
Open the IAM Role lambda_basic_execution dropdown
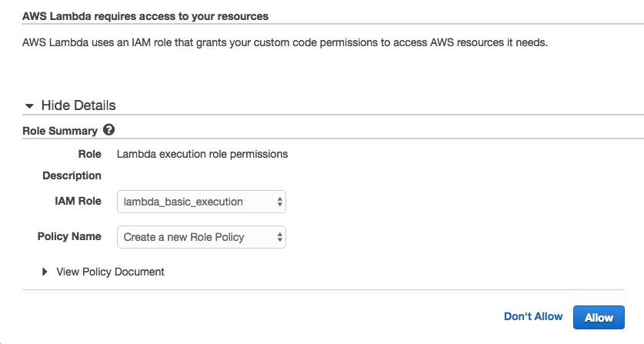[201, 202]
